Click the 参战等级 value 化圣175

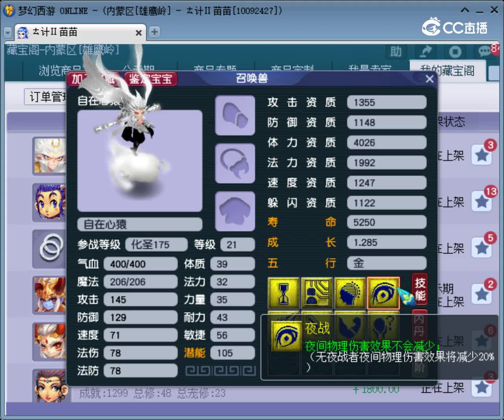156,245
